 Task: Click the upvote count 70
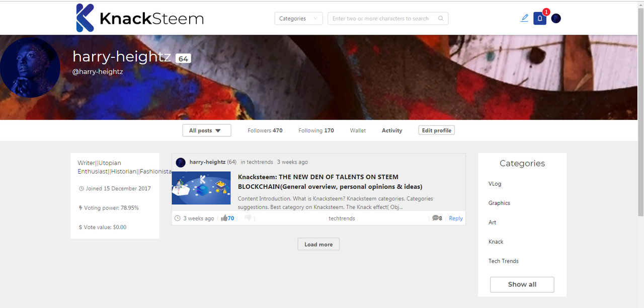231,218
